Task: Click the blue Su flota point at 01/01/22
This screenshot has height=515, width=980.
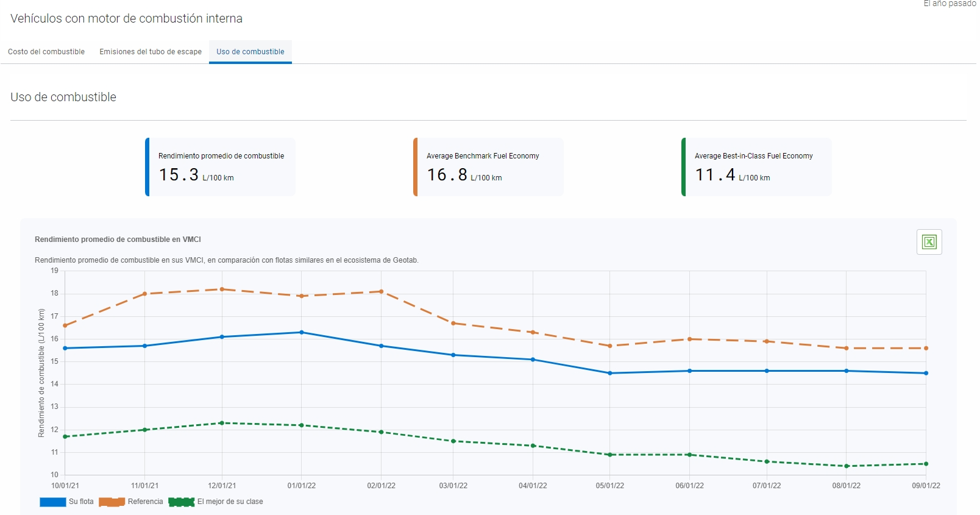Action: tap(302, 332)
